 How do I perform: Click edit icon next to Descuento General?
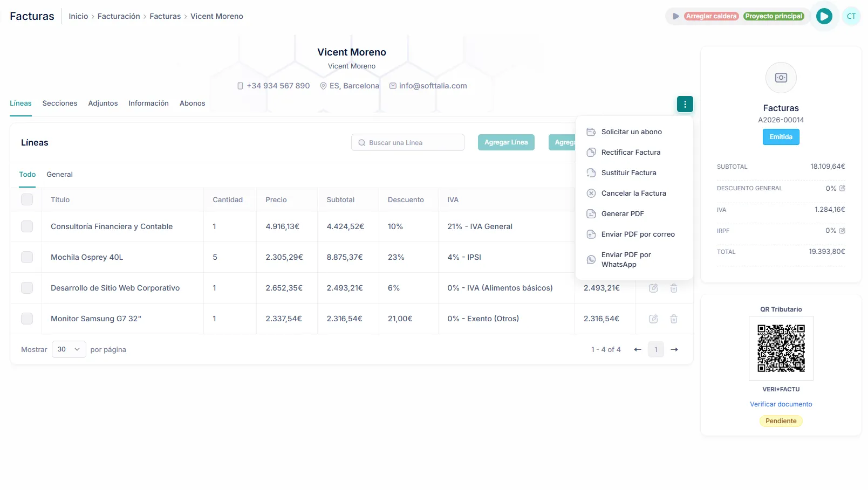[x=842, y=189]
